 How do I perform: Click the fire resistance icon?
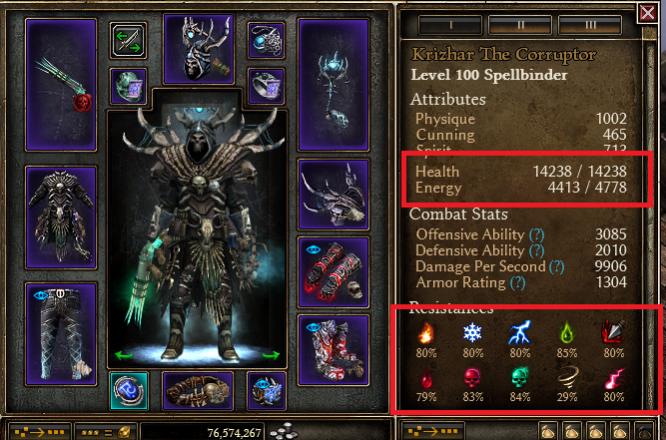(x=426, y=333)
